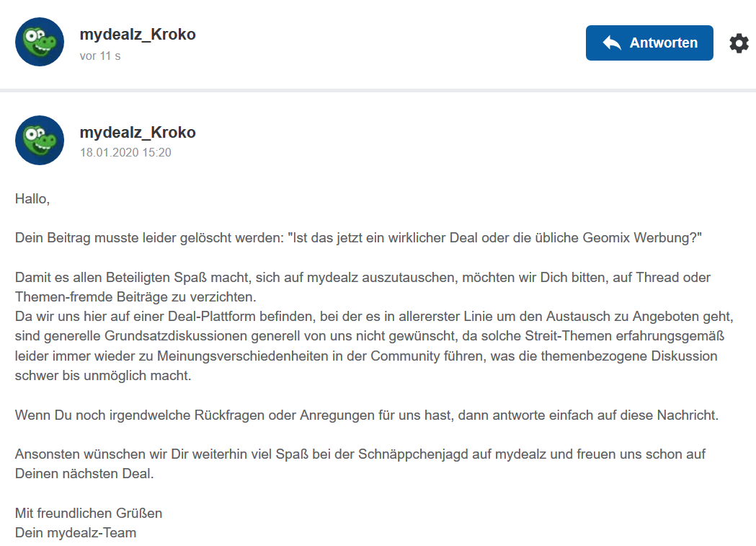Viewport: 756px width, 546px height.
Task: Click the line starting 'leider immer wieder zu'
Action: tap(366, 356)
